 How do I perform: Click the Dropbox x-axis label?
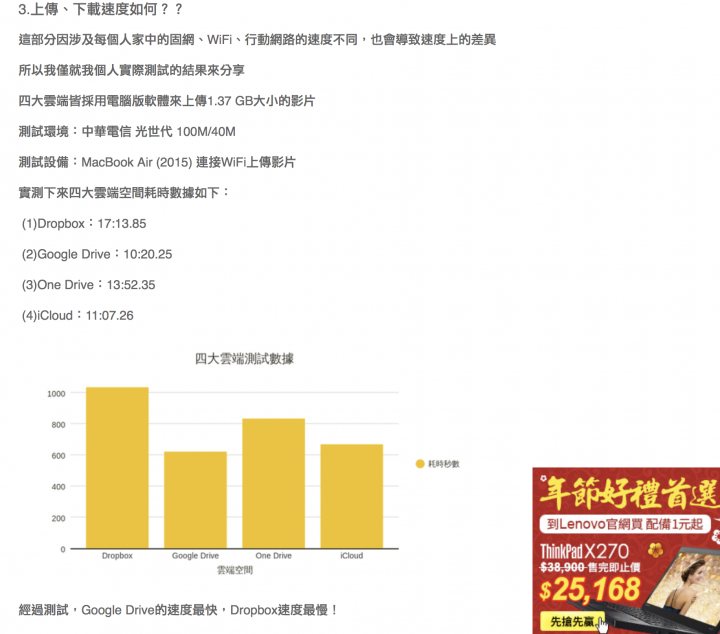tap(117, 555)
